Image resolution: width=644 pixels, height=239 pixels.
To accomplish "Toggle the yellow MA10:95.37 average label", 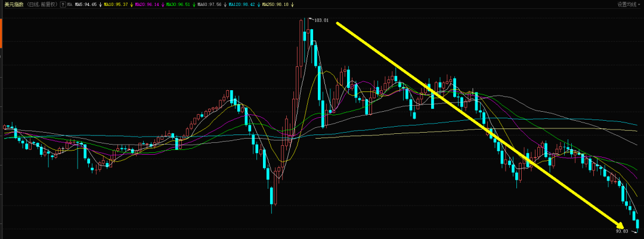I will 116,5.
